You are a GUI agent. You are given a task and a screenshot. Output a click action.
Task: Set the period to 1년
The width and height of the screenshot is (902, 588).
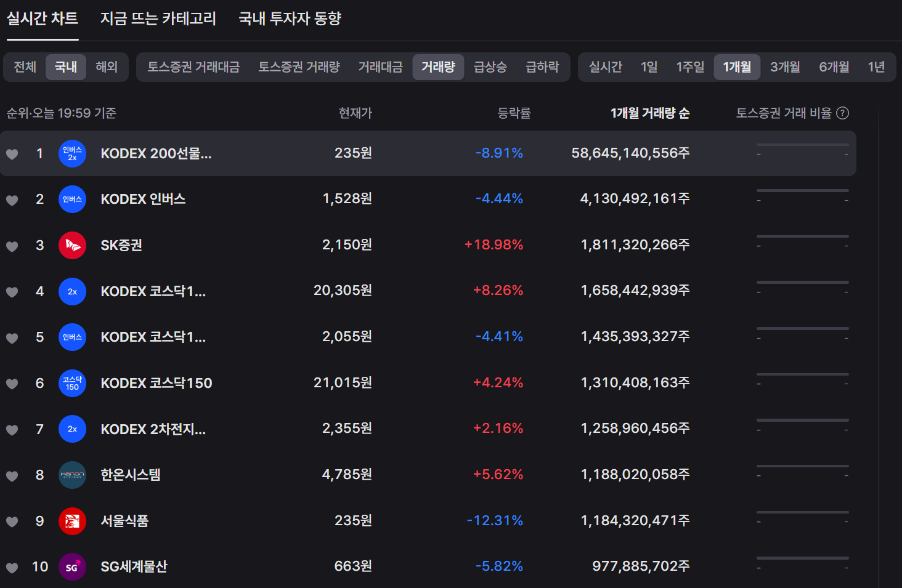(x=876, y=66)
